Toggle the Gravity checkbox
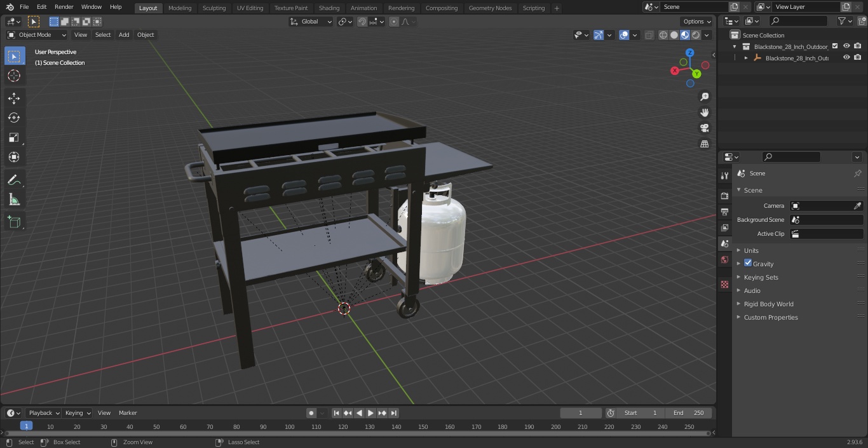Viewport: 868px width, 448px height. [748, 263]
